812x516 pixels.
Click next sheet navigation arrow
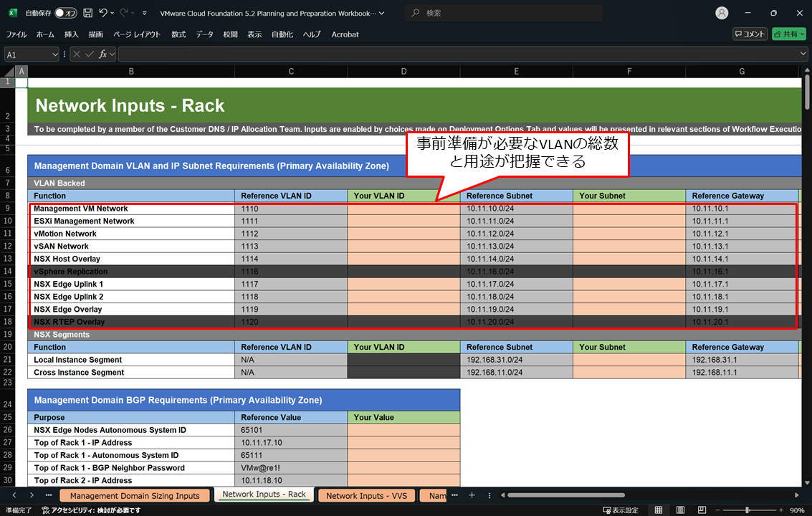point(32,495)
